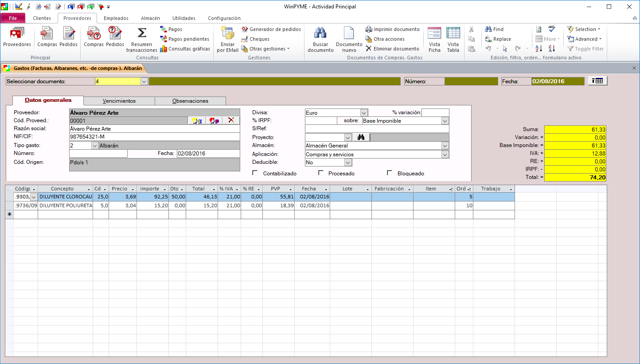
Task: Click the S/Ref input field
Action: tap(377, 129)
